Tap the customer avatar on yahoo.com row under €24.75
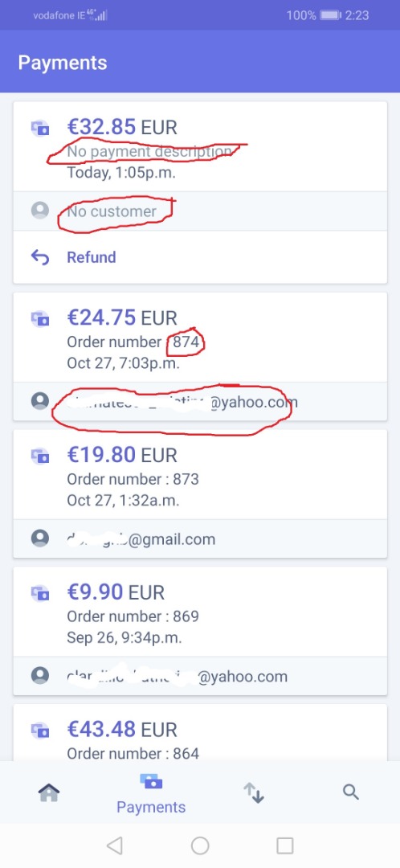The image size is (400, 868). pyautogui.click(x=40, y=401)
